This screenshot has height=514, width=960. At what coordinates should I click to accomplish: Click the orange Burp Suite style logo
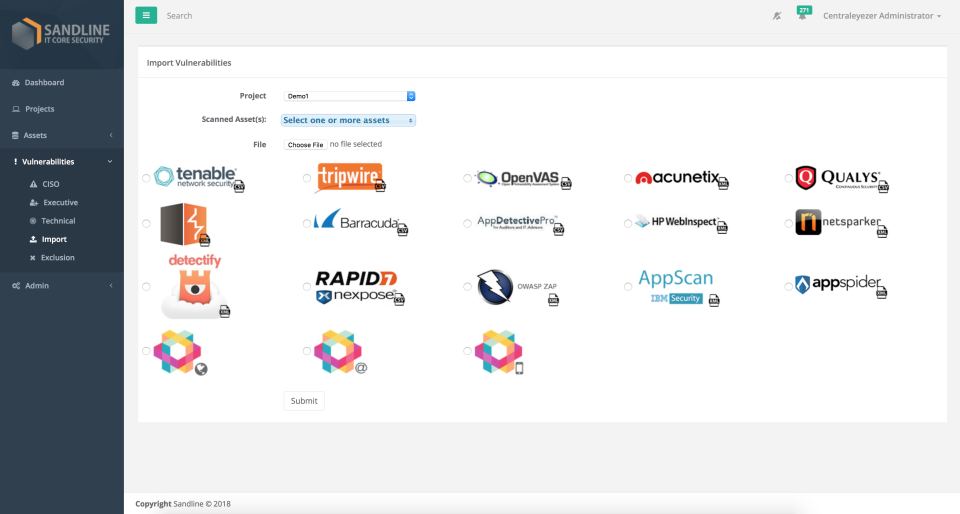(x=185, y=224)
